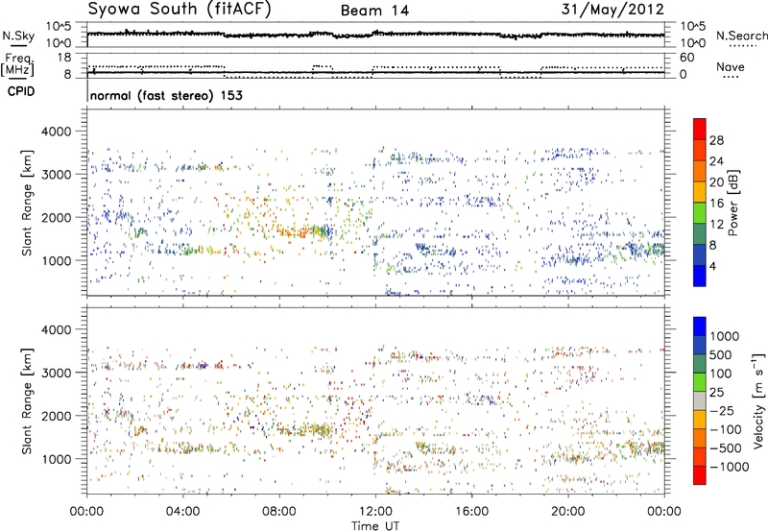Screen dimensions: 768x532
Task: Click the yellow 16–20 dB power swatch
Action: (x=700, y=191)
